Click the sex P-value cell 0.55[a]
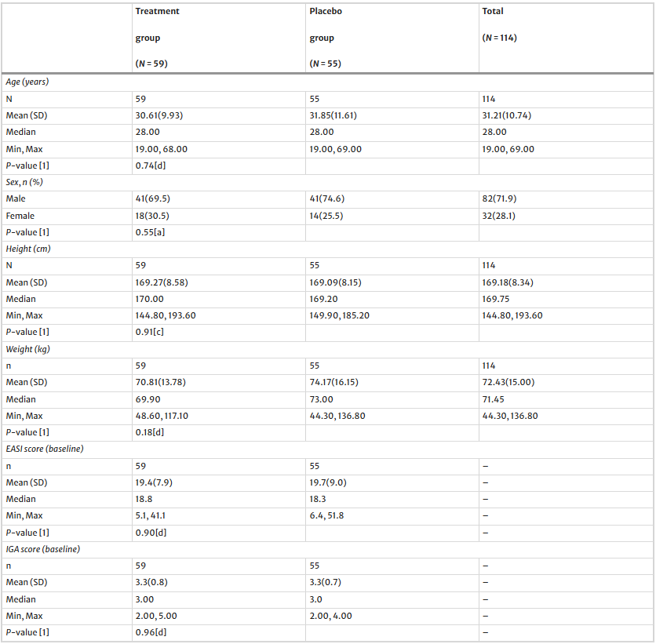 (x=150, y=232)
